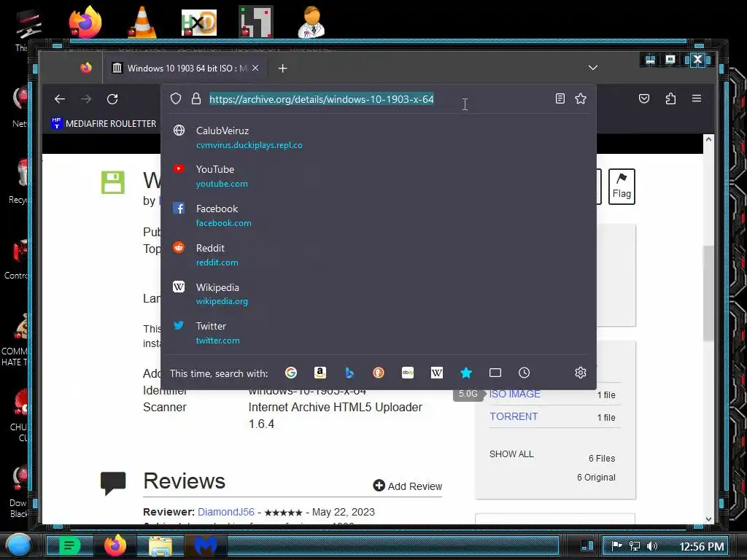747x560 pixels.
Task: Choose the Wikipedia suggestion
Action: pos(379,294)
